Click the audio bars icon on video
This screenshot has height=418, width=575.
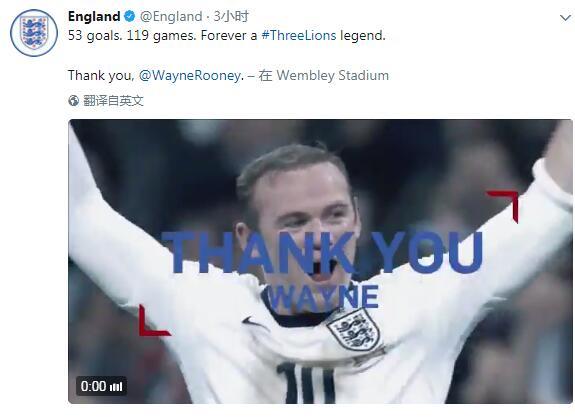[x=116, y=386]
